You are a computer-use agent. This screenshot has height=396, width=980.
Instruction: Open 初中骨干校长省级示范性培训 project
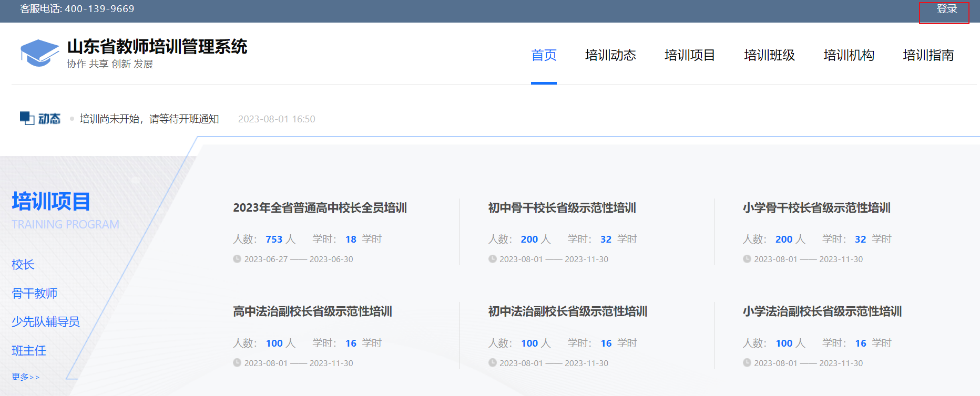pos(562,208)
